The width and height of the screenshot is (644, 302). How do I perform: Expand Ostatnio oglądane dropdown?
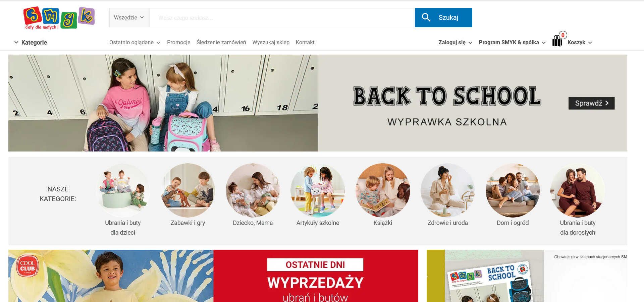click(135, 43)
